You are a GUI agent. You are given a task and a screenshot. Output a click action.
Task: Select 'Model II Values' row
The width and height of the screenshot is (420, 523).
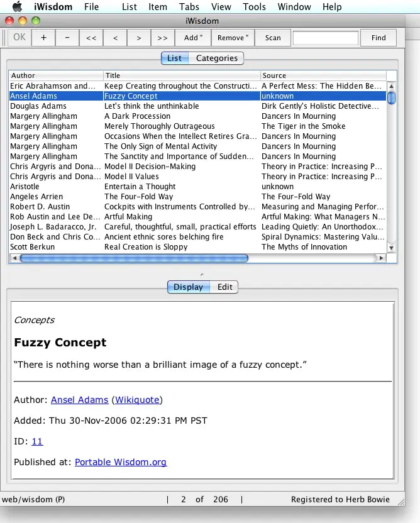point(197,177)
